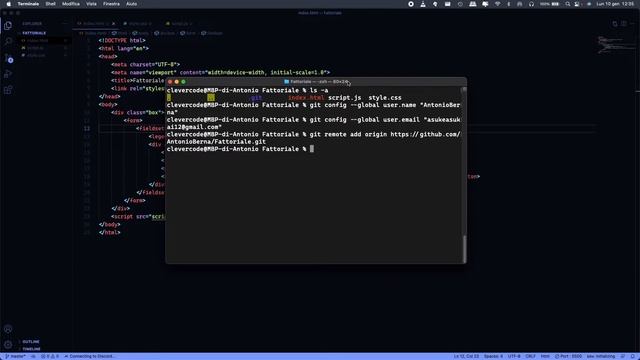Open Extensions view in VS Code activity bar
The width and height of the screenshot is (640, 360).
[x=8, y=90]
